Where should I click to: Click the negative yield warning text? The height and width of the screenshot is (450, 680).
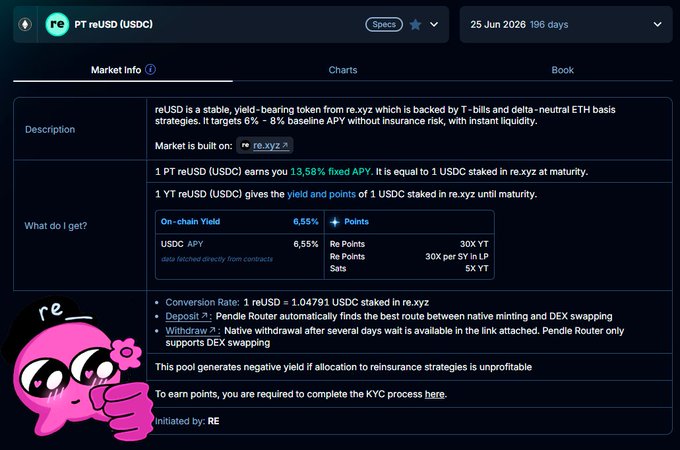click(343, 367)
